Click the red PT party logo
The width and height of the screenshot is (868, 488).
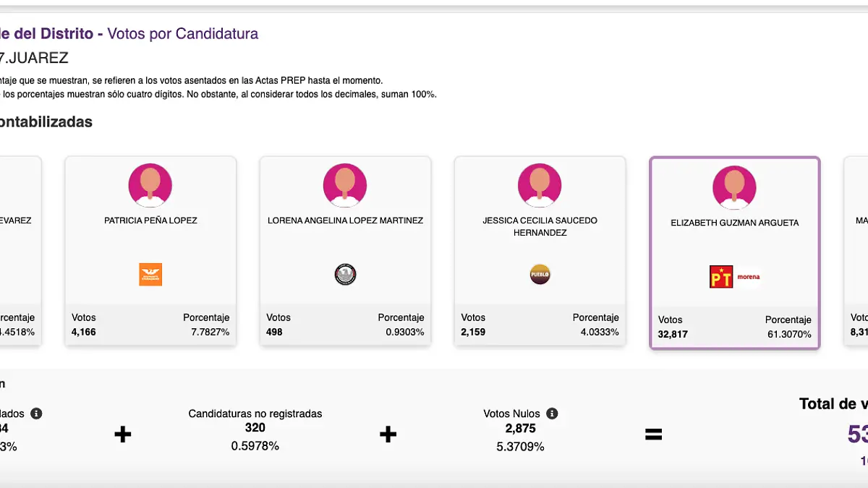[x=721, y=277]
